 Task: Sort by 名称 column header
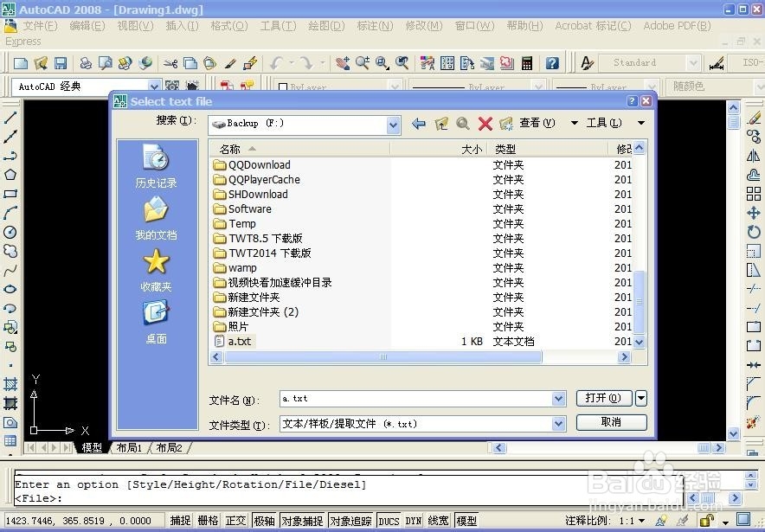tap(299, 149)
